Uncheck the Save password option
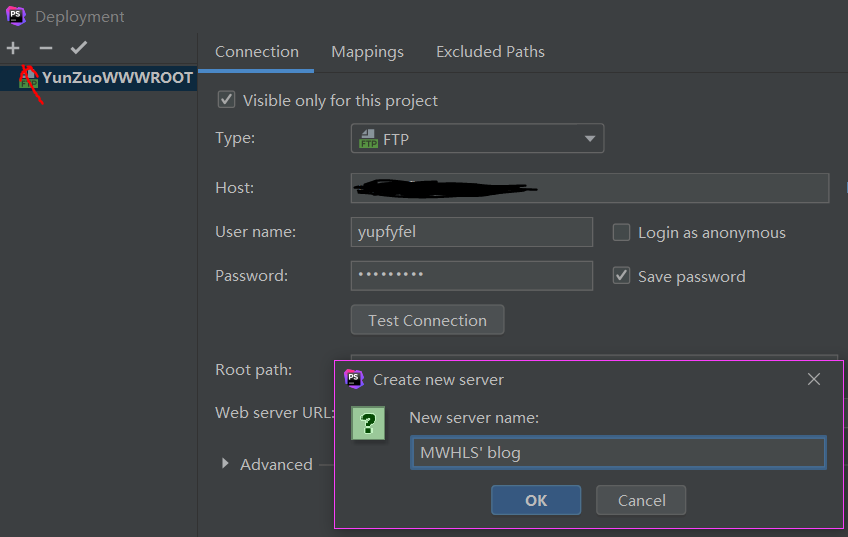Viewport: 848px width, 537px height. pyautogui.click(x=621, y=276)
